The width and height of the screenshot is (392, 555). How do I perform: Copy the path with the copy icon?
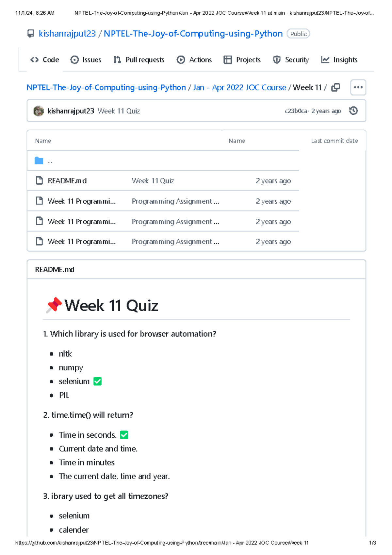tap(335, 87)
